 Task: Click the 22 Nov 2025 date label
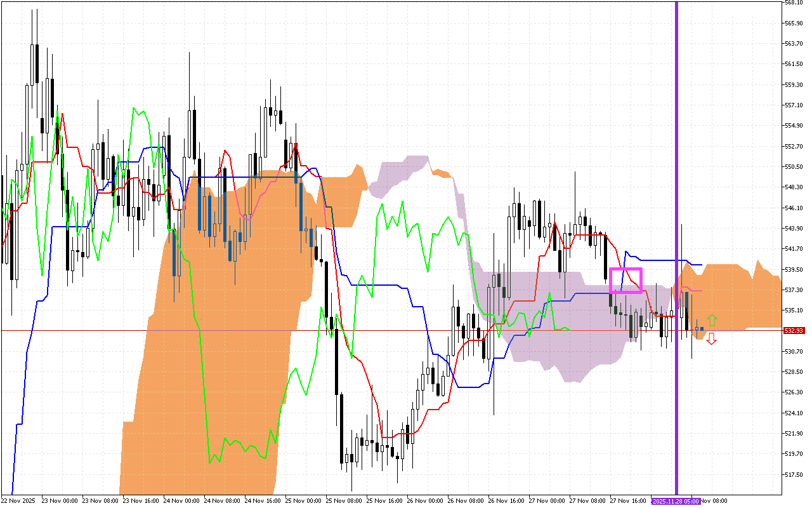tap(18, 501)
